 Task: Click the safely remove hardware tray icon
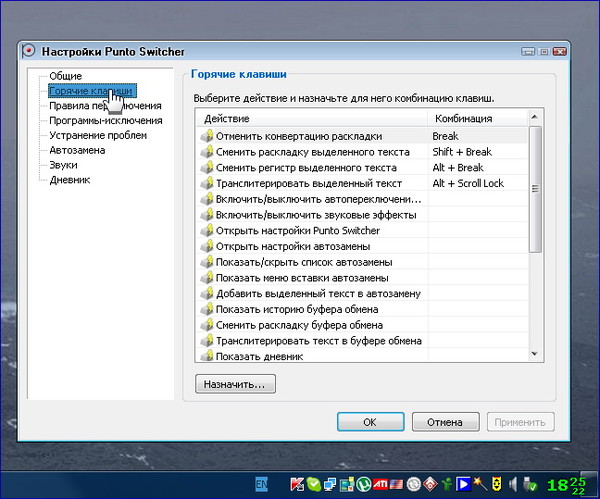(530, 484)
